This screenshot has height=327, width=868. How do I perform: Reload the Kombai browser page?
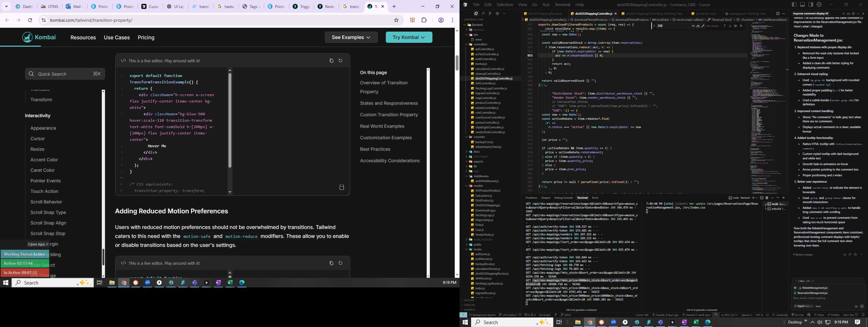click(x=30, y=20)
